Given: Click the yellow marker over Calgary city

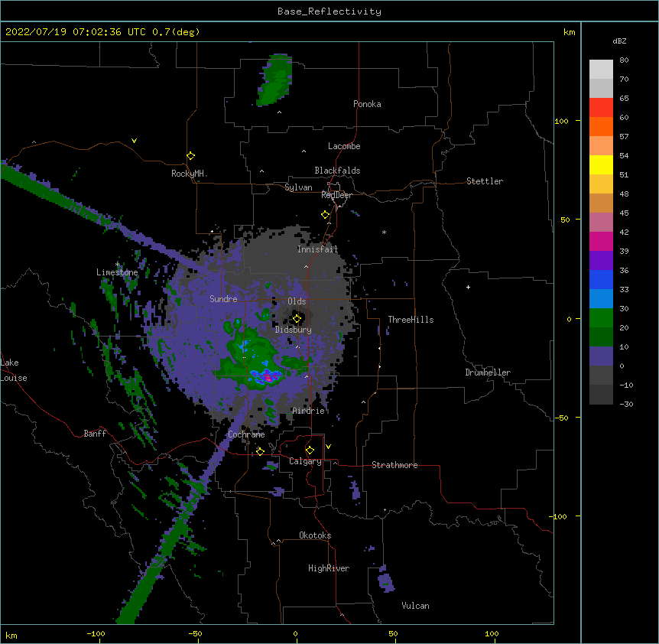Looking at the screenshot, I should (310, 450).
